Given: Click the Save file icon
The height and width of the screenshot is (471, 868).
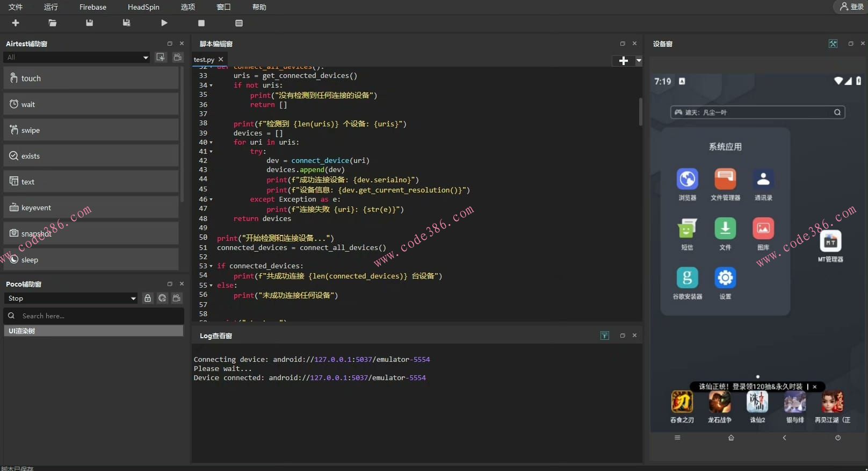Looking at the screenshot, I should click(89, 23).
